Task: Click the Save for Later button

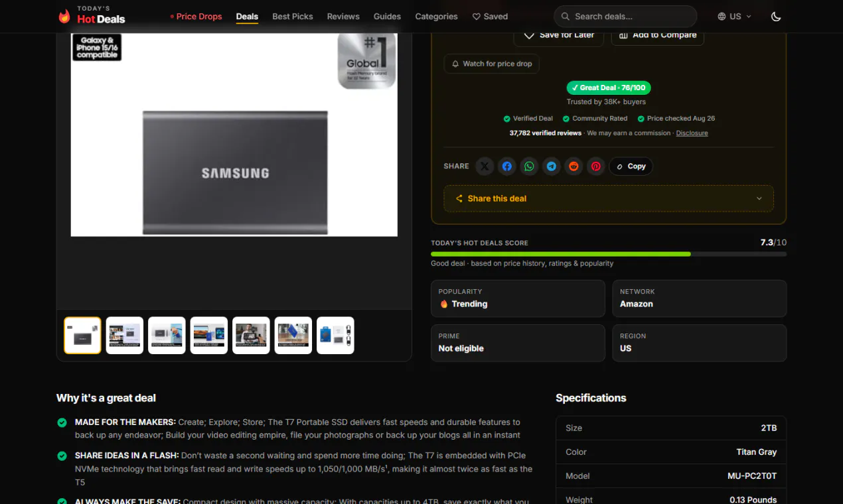Action: click(559, 36)
